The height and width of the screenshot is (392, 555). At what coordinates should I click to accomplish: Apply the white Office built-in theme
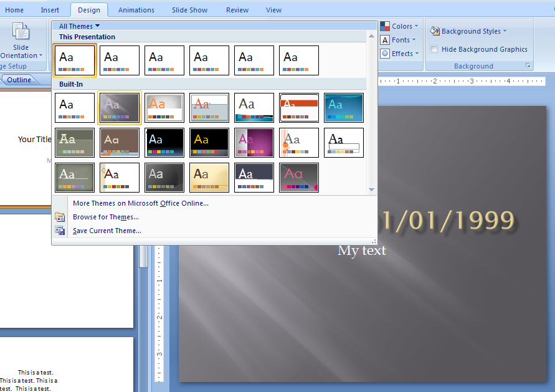[75, 108]
